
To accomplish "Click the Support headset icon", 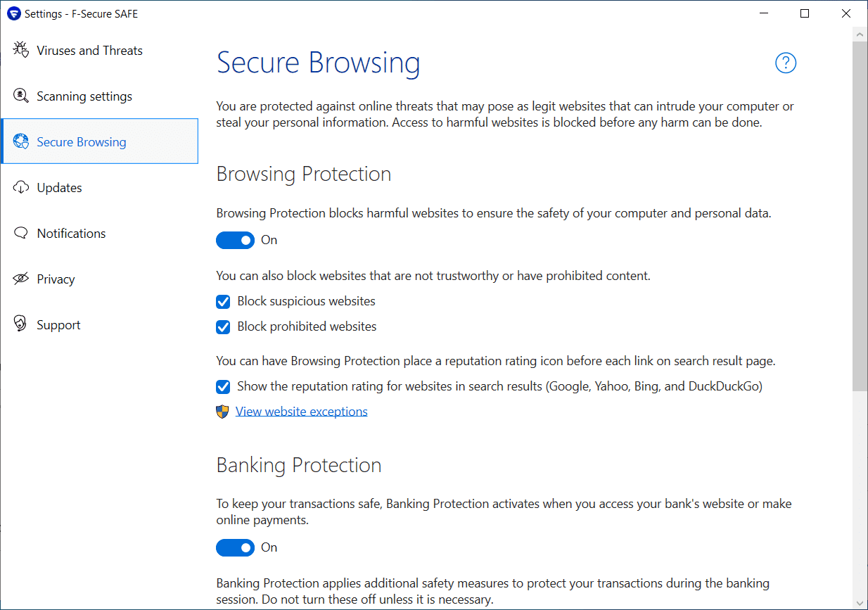I will [21, 324].
